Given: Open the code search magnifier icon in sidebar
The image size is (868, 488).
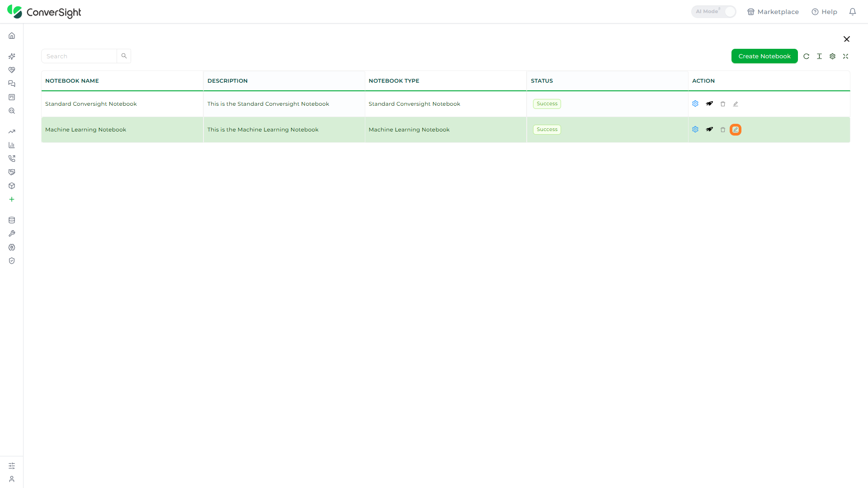Looking at the screenshot, I should 12,111.
